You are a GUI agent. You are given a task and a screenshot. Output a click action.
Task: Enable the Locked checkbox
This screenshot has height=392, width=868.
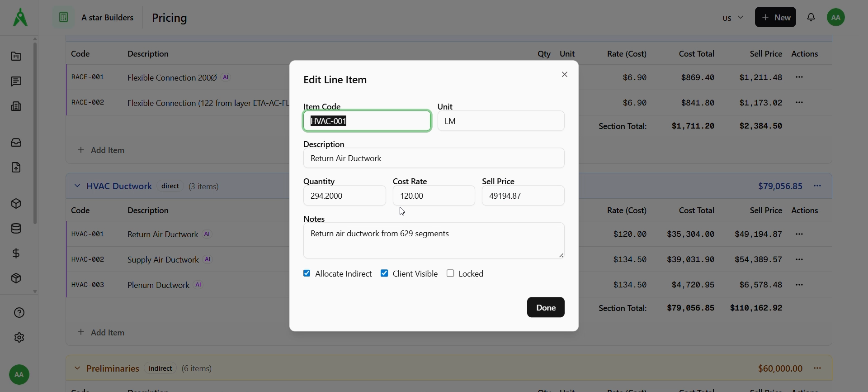click(450, 273)
